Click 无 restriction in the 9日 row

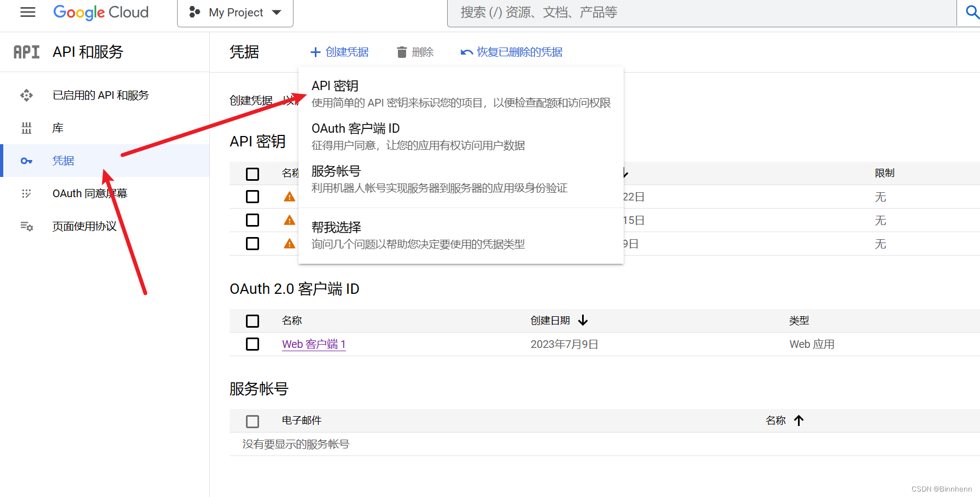(x=881, y=244)
